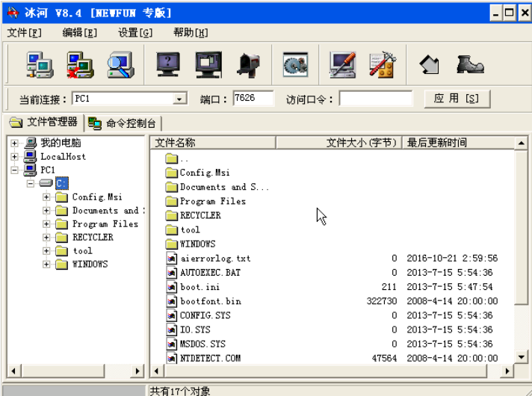Click the parent folder '..' icon
The height and width of the screenshot is (396, 532).
point(172,158)
